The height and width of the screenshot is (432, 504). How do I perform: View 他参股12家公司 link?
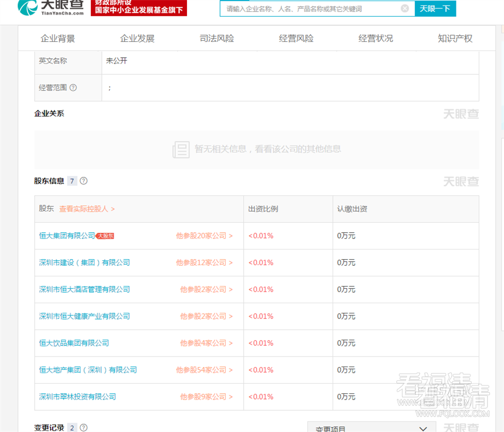(204, 263)
